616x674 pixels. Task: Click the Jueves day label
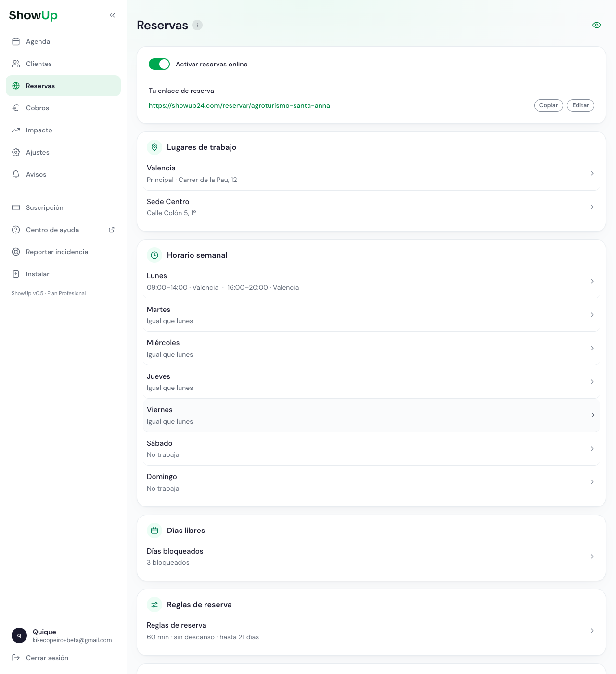(158, 376)
